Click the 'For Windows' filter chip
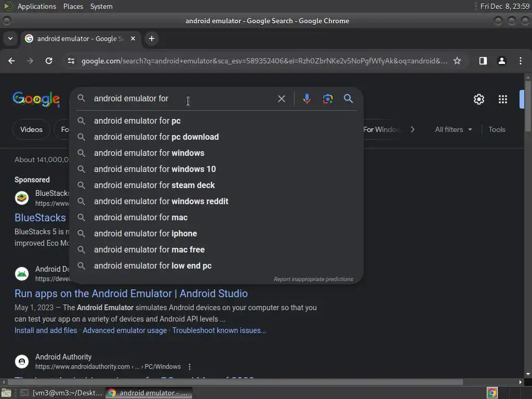This screenshot has width=532, height=399. pos(382,129)
